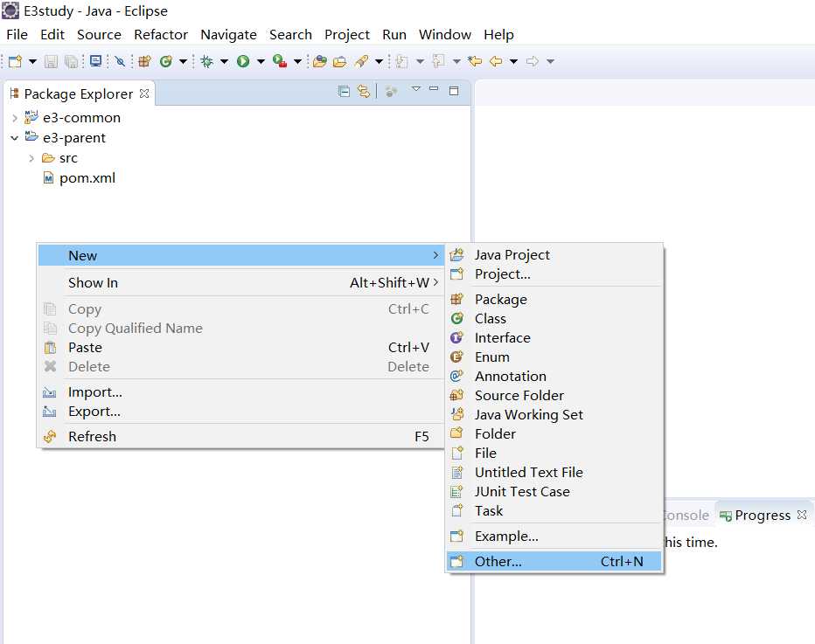
Task: Open the Back history dropdown arrow
Action: pos(513,62)
